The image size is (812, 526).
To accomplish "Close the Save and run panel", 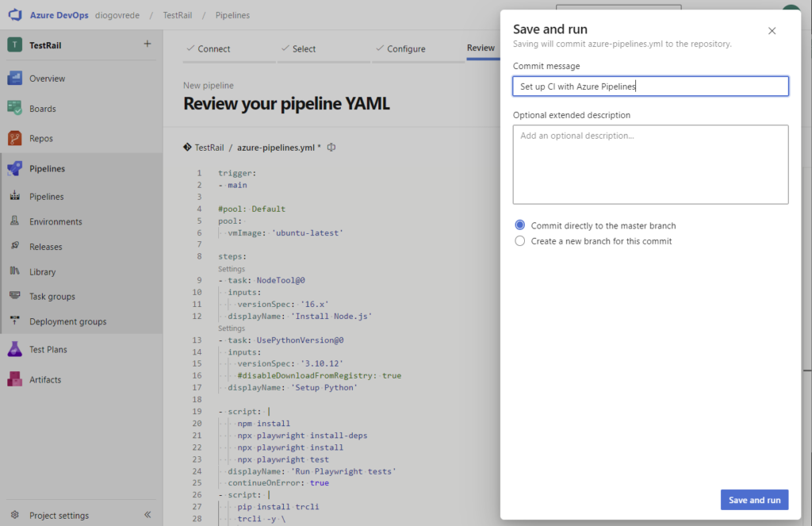I will click(x=772, y=31).
